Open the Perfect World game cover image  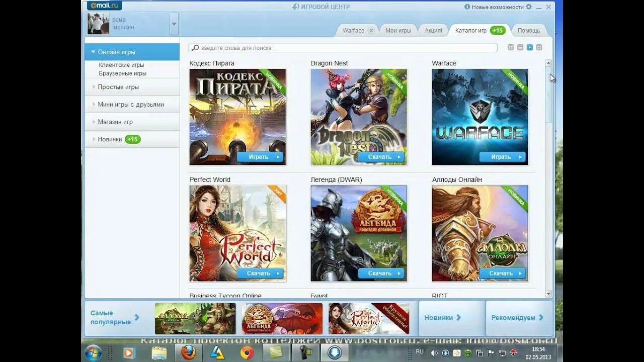[237, 233]
